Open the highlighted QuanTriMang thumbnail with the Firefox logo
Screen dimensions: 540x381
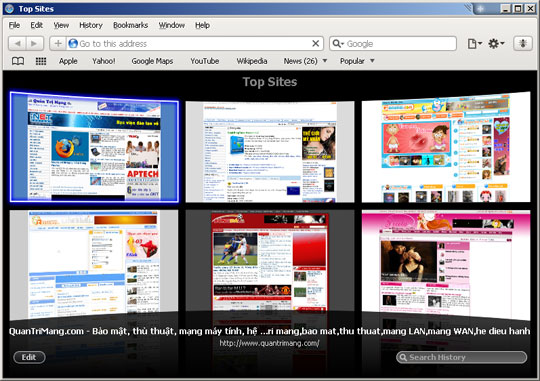[x=94, y=147]
